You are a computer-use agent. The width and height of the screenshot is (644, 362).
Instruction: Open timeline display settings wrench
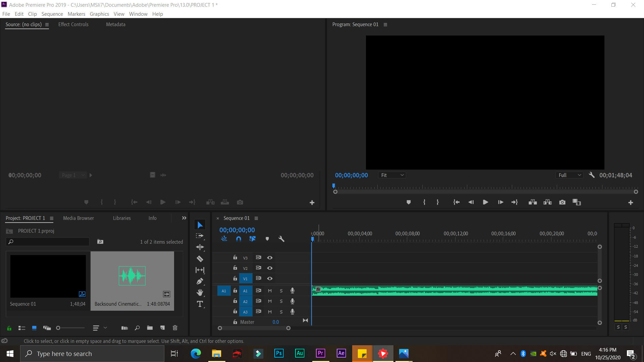(281, 239)
